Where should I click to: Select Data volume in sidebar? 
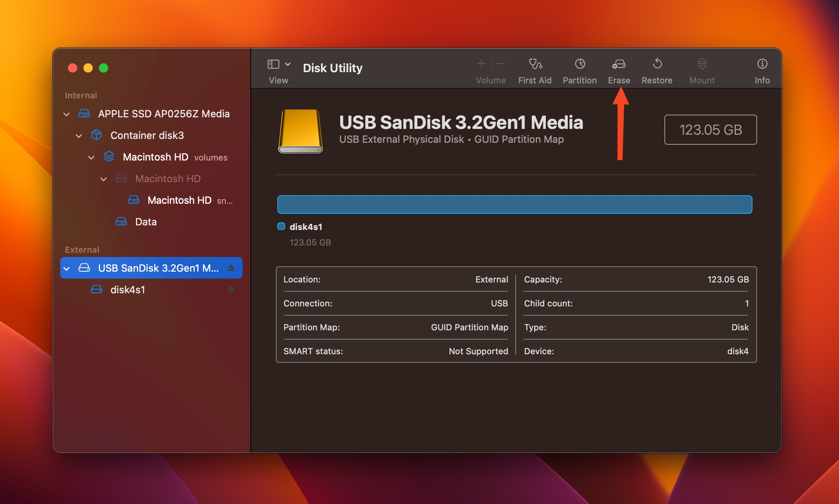(x=145, y=222)
